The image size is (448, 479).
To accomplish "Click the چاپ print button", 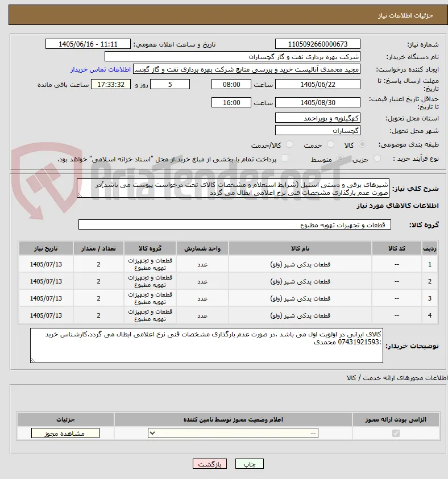I will coord(250,464).
